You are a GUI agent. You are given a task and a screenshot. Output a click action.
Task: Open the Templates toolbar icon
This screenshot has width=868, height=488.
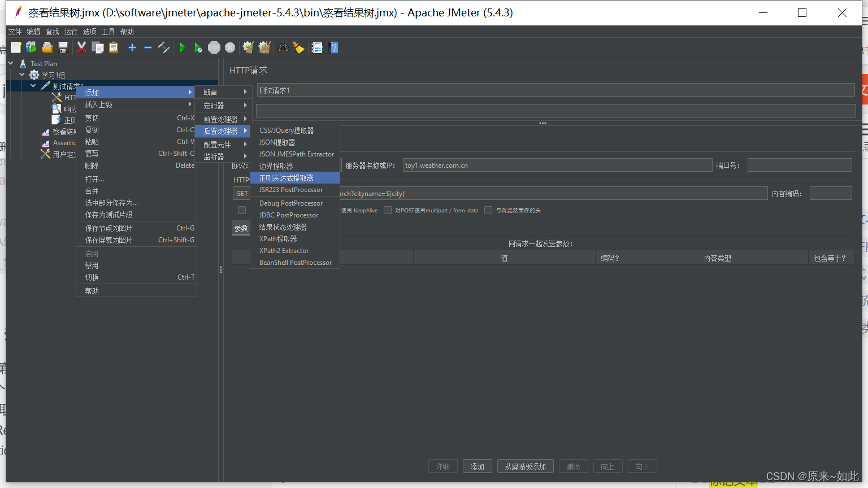(x=31, y=48)
